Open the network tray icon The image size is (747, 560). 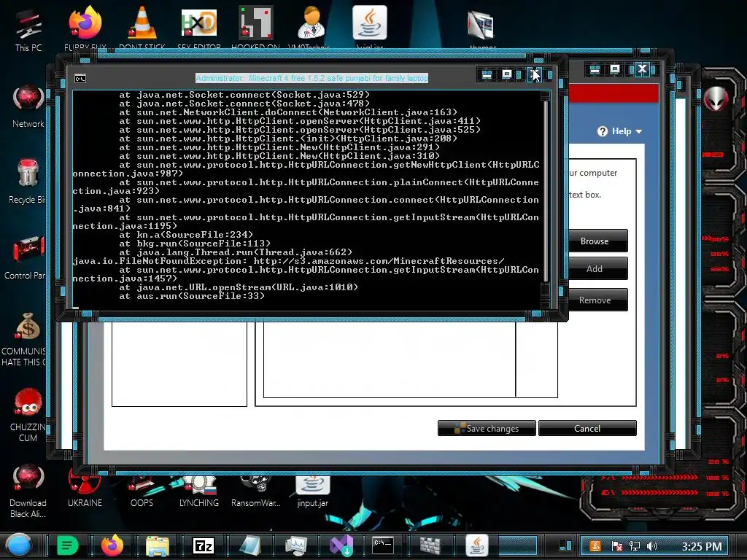pyautogui.click(x=635, y=546)
